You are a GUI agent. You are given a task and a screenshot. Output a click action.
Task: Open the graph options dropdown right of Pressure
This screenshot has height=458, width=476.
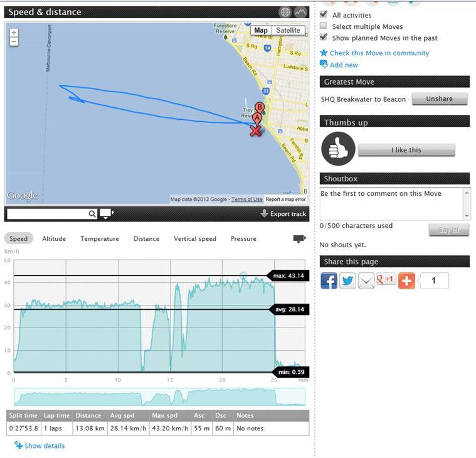coord(299,238)
